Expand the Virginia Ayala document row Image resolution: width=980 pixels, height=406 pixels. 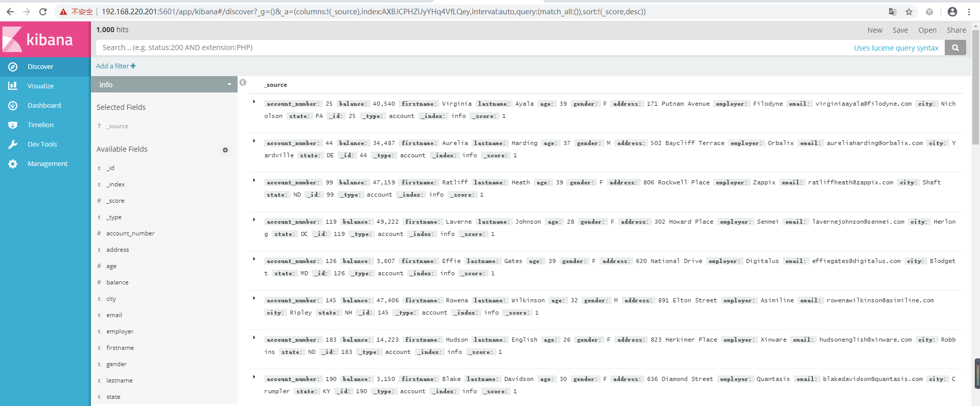click(x=254, y=102)
